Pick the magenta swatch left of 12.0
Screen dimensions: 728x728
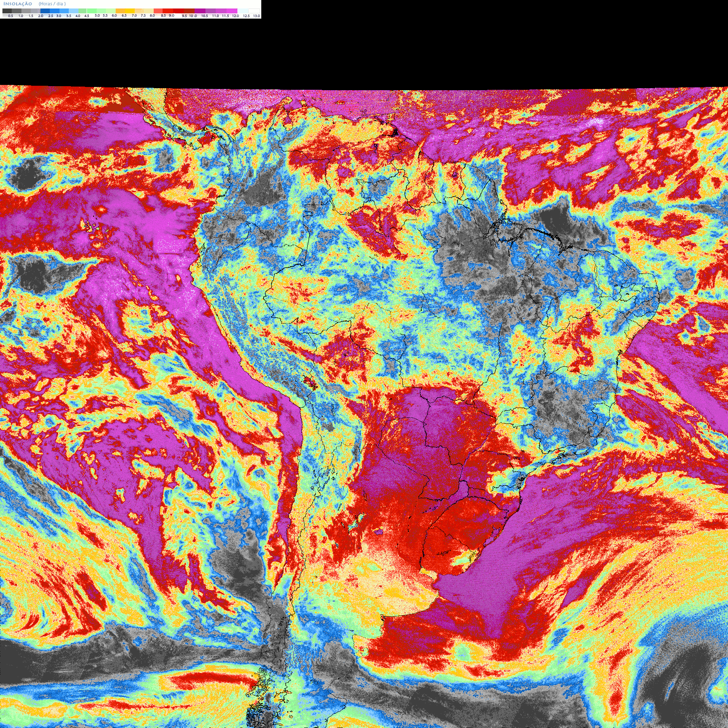(x=232, y=11)
